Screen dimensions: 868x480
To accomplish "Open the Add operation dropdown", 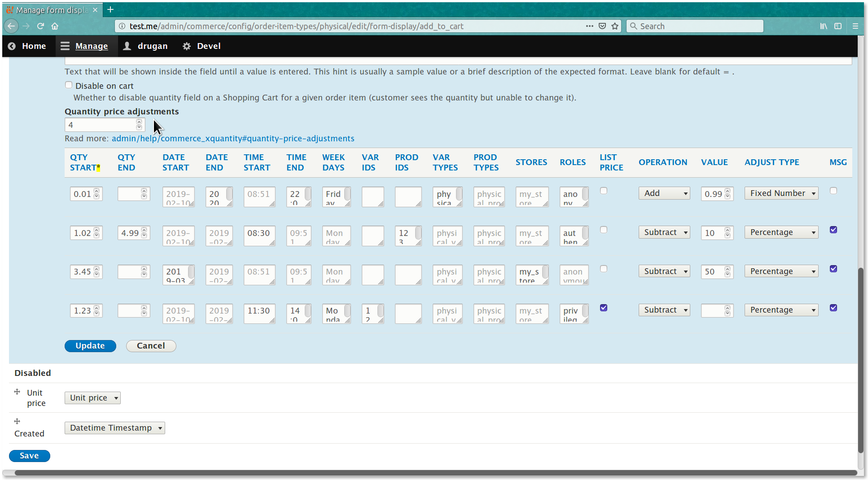I will (x=664, y=193).
